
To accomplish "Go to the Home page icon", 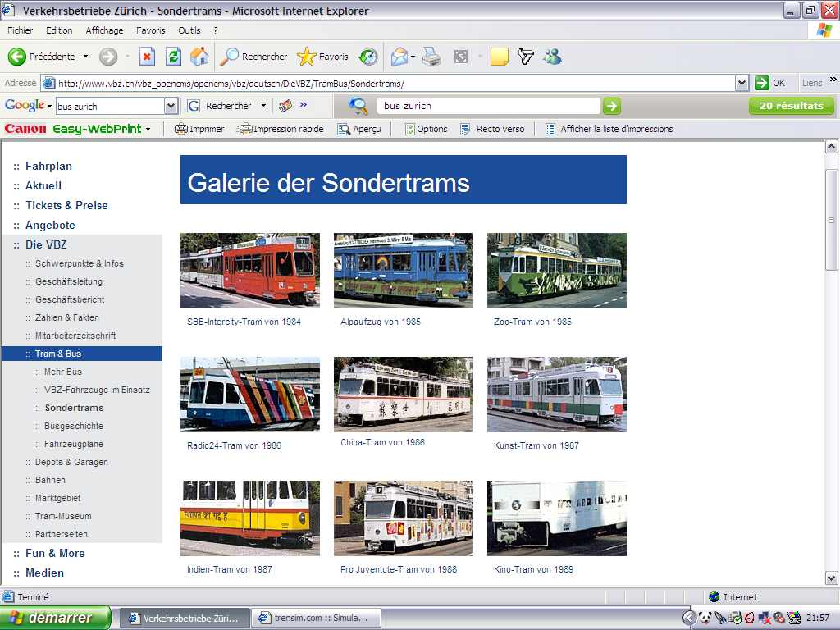I will pos(199,57).
